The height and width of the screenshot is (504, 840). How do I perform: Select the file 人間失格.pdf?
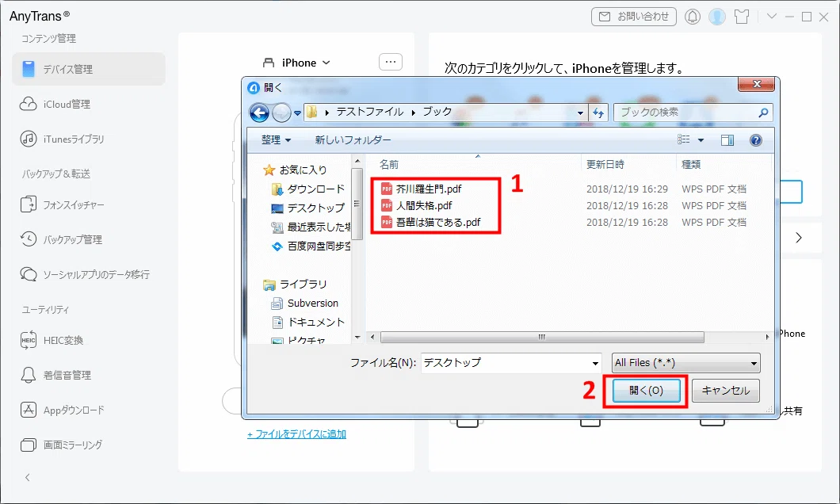[x=416, y=205]
